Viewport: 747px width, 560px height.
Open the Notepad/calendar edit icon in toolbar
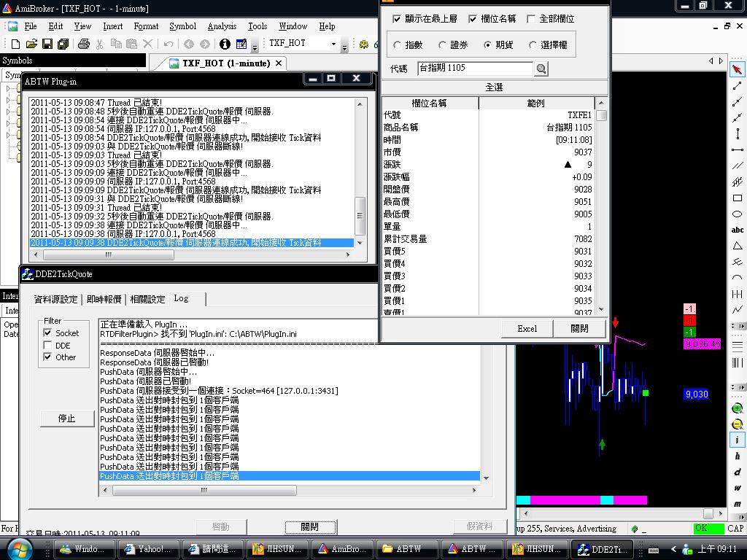tap(241, 44)
